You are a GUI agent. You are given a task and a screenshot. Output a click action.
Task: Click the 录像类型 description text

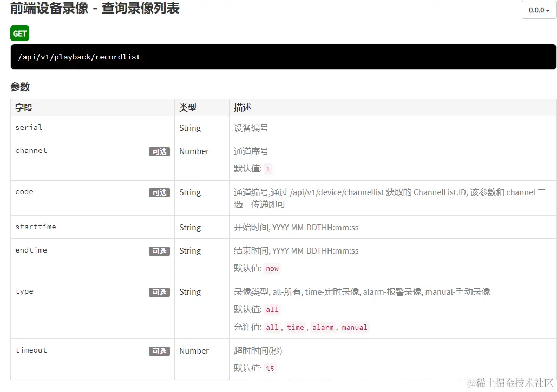tap(362, 291)
